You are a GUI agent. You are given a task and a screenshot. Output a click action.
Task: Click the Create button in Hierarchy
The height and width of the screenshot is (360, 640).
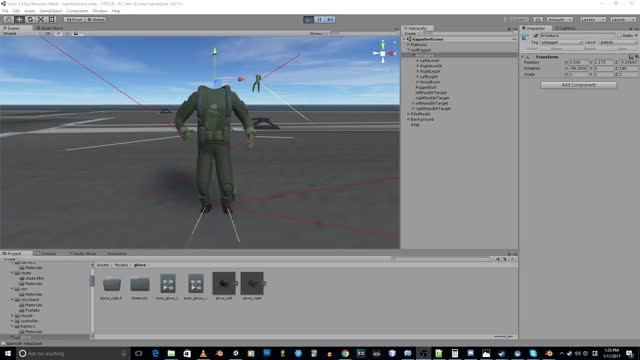411,33
